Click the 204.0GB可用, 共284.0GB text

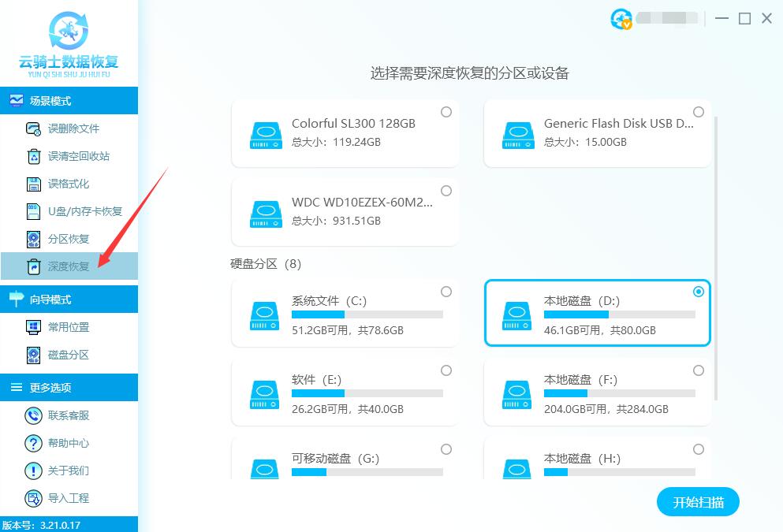[606, 409]
